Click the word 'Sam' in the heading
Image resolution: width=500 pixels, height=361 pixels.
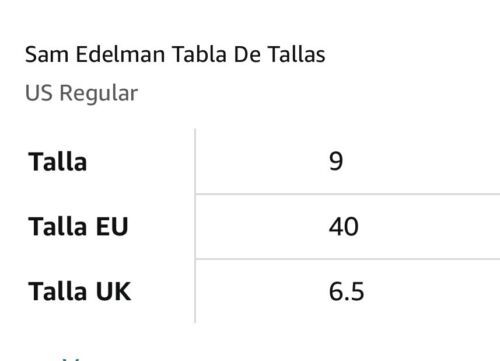click(x=47, y=54)
